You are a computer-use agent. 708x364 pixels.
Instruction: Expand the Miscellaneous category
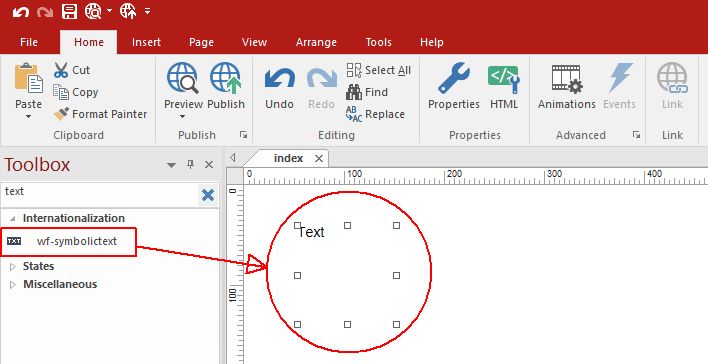pos(13,285)
